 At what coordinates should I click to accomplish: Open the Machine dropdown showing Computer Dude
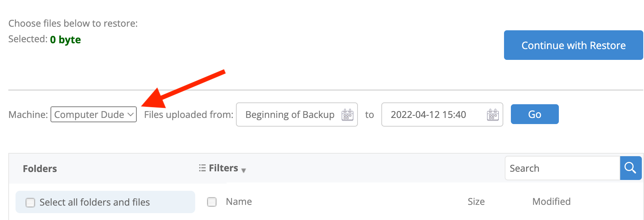[x=93, y=114]
